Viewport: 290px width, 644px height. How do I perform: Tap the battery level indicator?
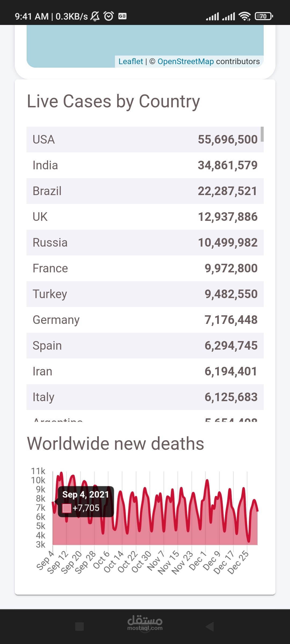264,16
